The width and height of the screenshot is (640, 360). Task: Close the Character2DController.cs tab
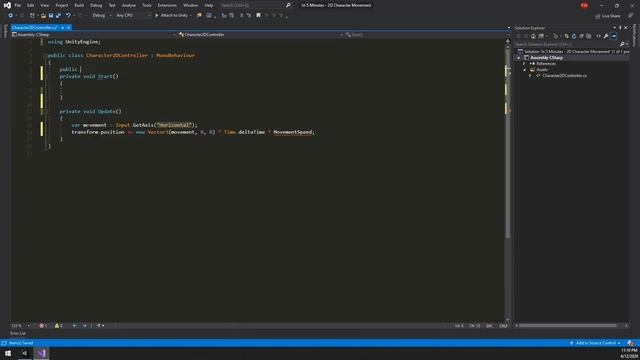69,27
